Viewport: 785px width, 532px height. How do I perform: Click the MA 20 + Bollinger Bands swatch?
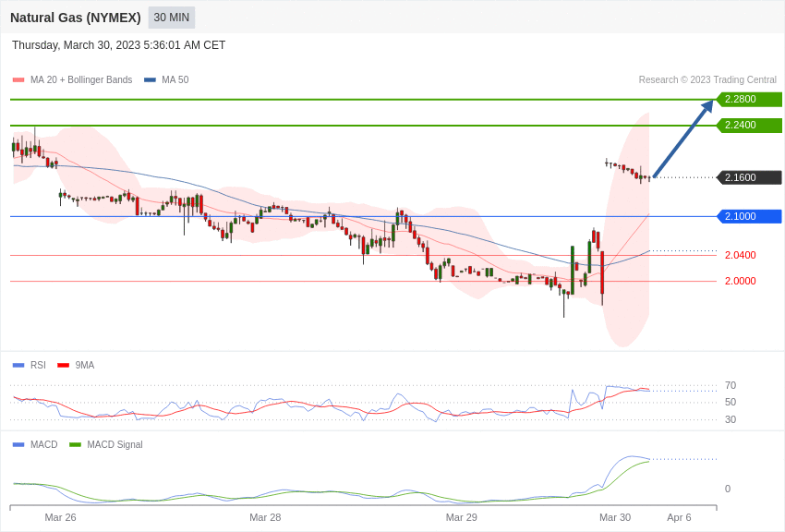tap(18, 80)
